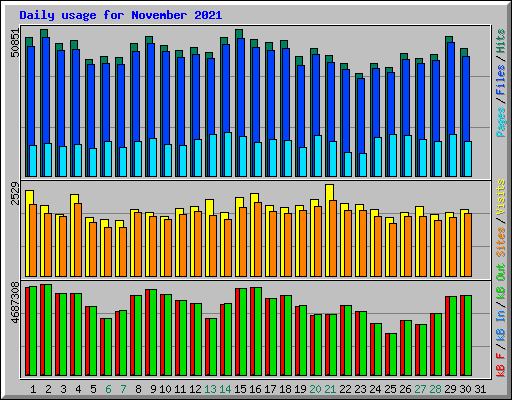The height and width of the screenshot is (400, 512).
Task: Click day label '15' on the x-axis
Action: point(240,389)
